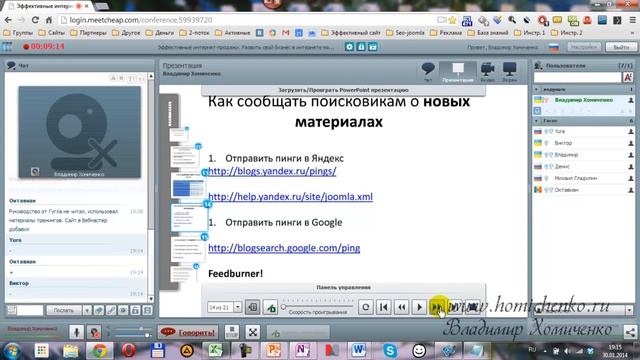The height and width of the screenshot is (360, 640).
Task: Select slide thumbnail number 14
Action: [x=189, y=218]
